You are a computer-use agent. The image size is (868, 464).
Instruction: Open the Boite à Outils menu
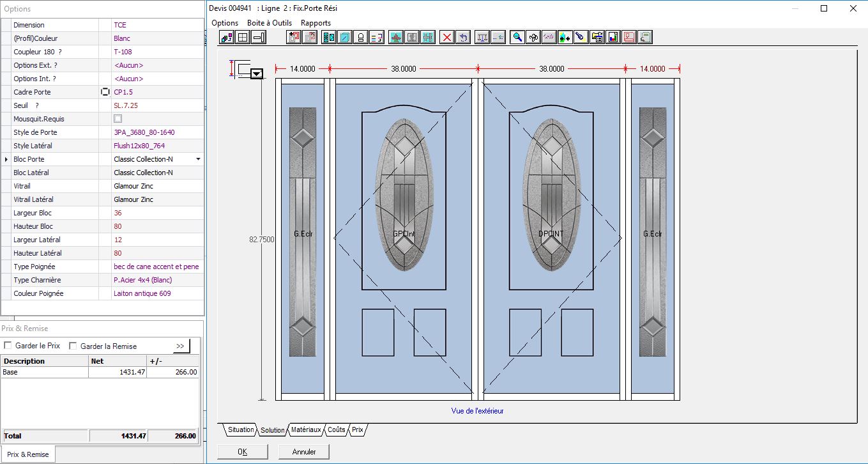tap(270, 23)
